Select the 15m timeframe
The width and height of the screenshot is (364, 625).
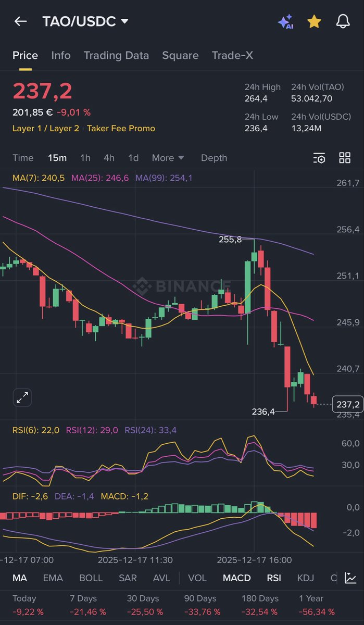(57, 158)
